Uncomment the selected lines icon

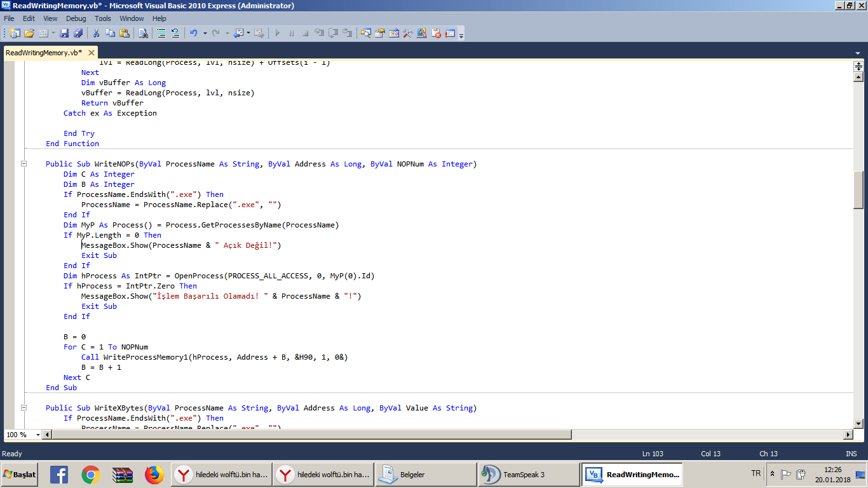pos(175,33)
